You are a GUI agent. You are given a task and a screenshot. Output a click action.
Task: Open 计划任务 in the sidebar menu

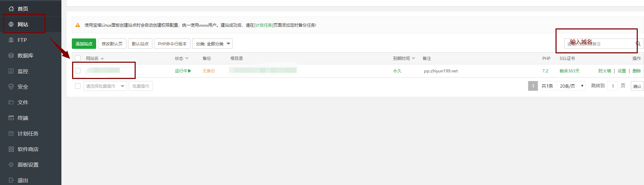coord(28,133)
